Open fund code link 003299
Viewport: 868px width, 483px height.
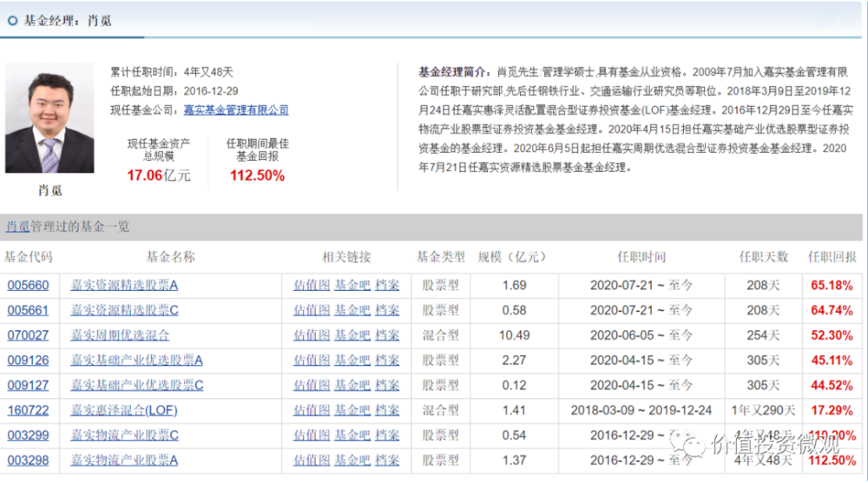click(28, 435)
